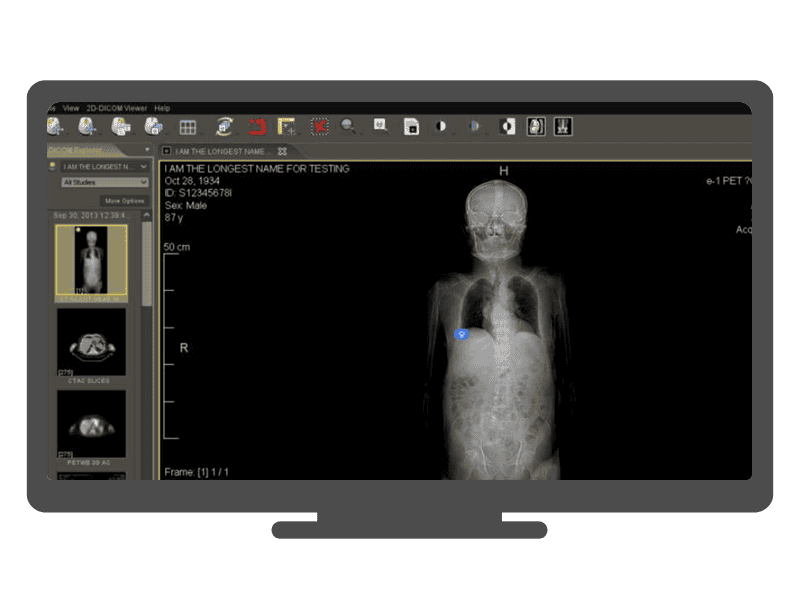
Task: Click the framed pelvis X-ray icon
Action: (563, 127)
